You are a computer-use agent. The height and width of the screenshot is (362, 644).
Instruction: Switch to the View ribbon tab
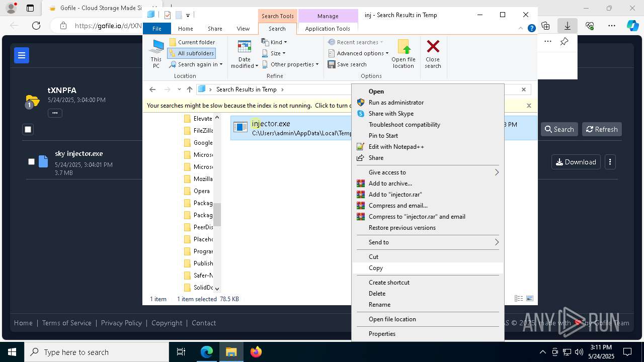point(243,29)
